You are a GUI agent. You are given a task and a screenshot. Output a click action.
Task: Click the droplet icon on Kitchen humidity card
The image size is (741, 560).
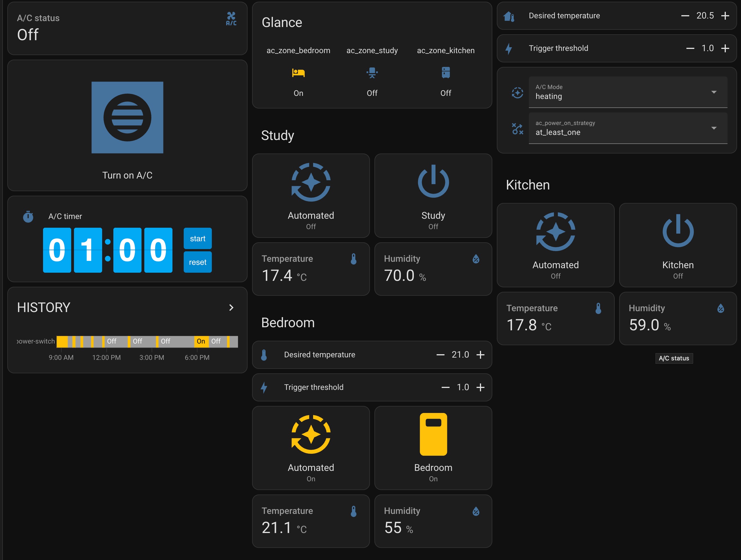(x=720, y=308)
